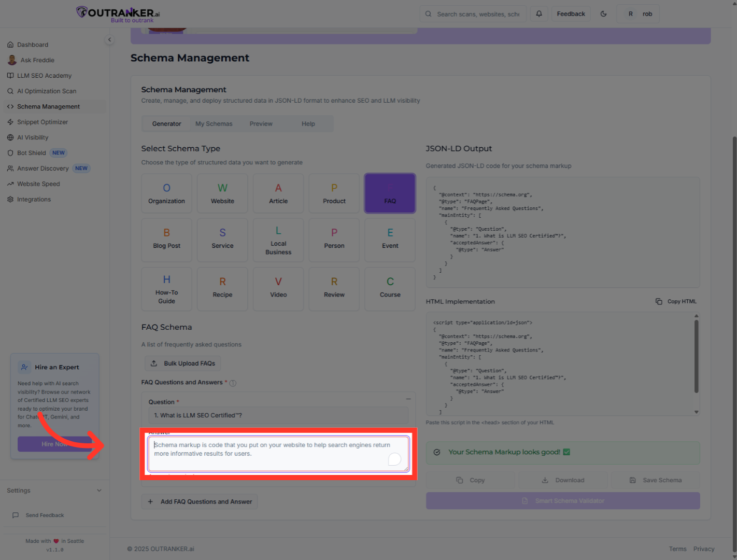Click the notifications bell icon

click(539, 14)
